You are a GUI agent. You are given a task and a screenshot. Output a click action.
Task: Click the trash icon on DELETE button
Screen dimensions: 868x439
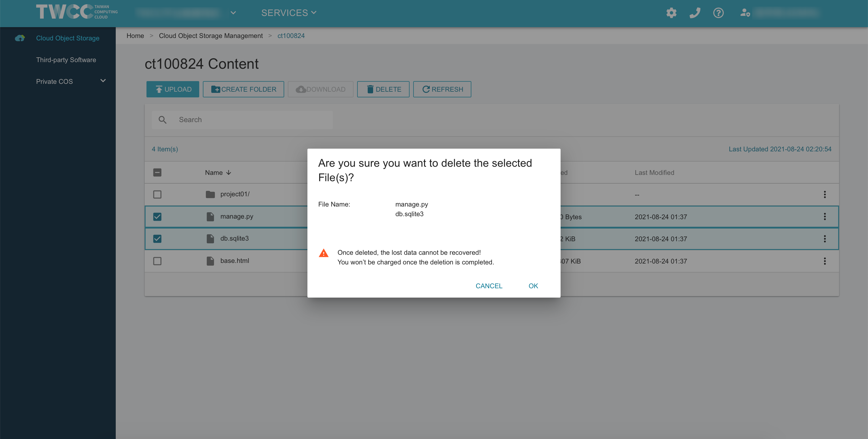[370, 89]
